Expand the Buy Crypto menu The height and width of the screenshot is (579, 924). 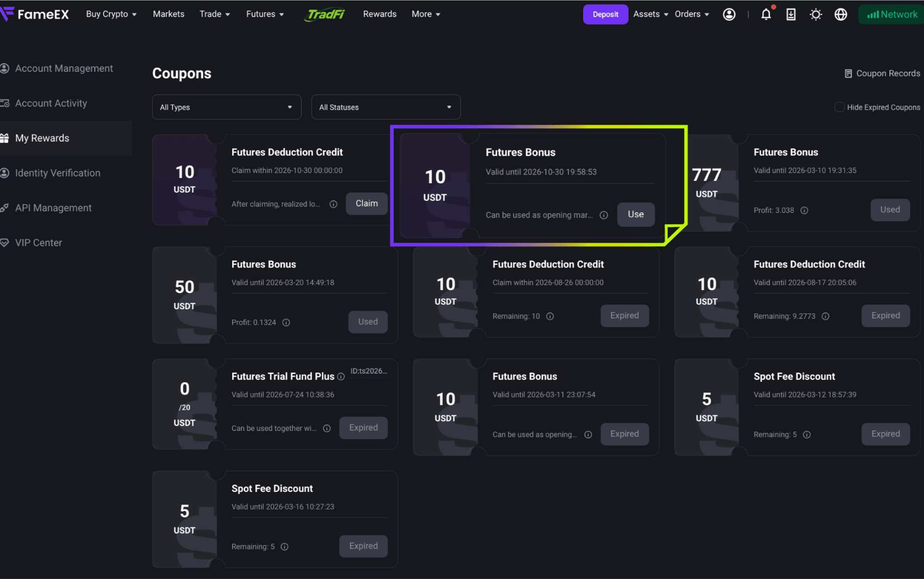(111, 14)
